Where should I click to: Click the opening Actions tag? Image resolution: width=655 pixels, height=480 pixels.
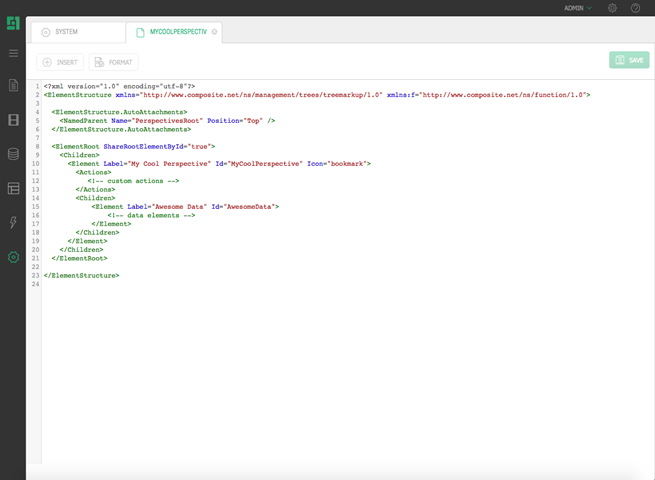94,173
